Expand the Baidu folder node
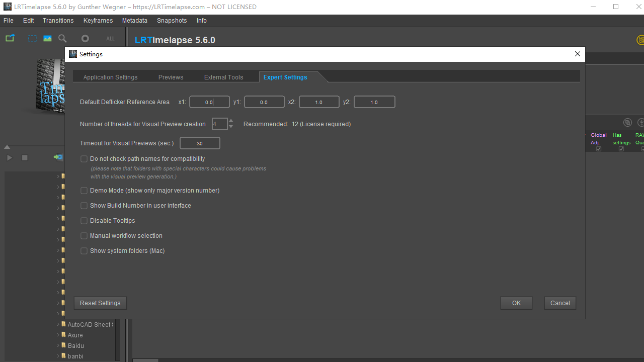644x362 pixels. tap(58, 346)
